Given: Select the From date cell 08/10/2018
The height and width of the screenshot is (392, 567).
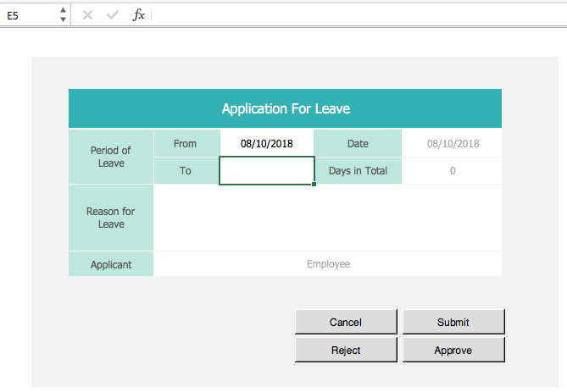Looking at the screenshot, I should pos(267,143).
